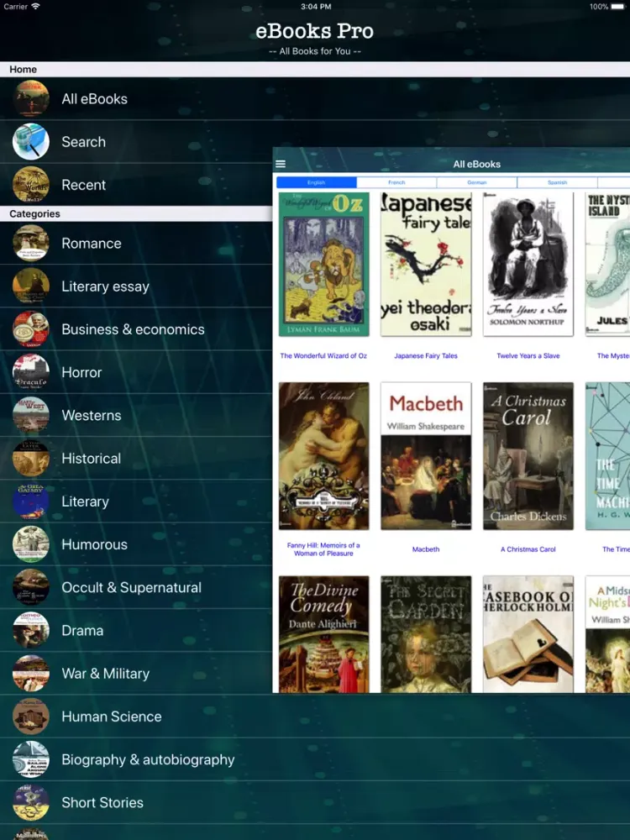Select the Business & economics label
This screenshot has height=840, width=630.
pos(133,329)
